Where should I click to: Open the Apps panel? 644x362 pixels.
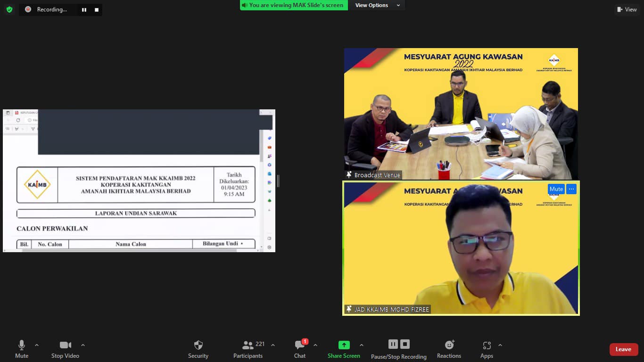(487, 349)
